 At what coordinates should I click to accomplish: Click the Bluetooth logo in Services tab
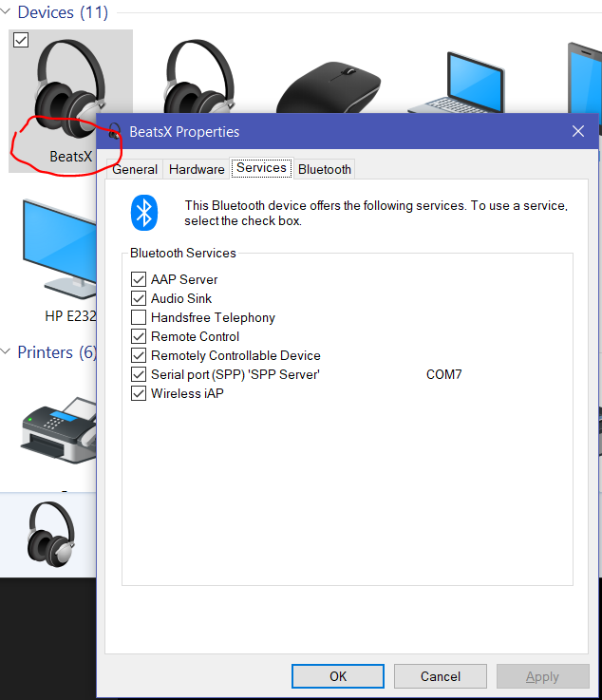click(x=144, y=213)
